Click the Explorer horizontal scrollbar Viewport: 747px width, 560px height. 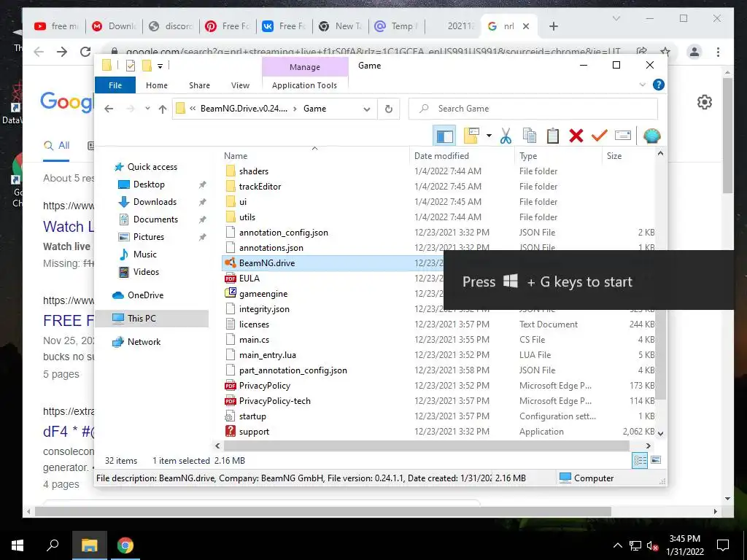pos(426,446)
